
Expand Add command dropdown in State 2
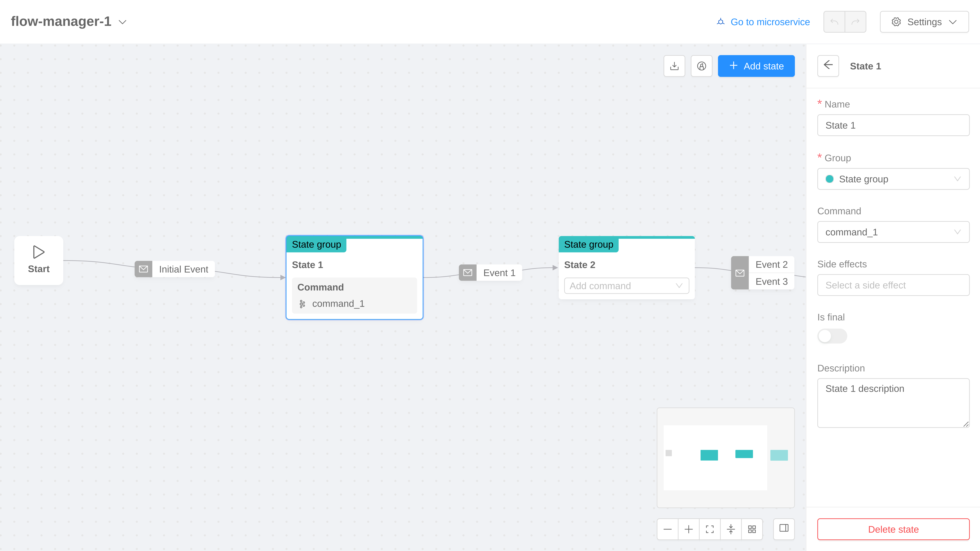[x=626, y=286]
